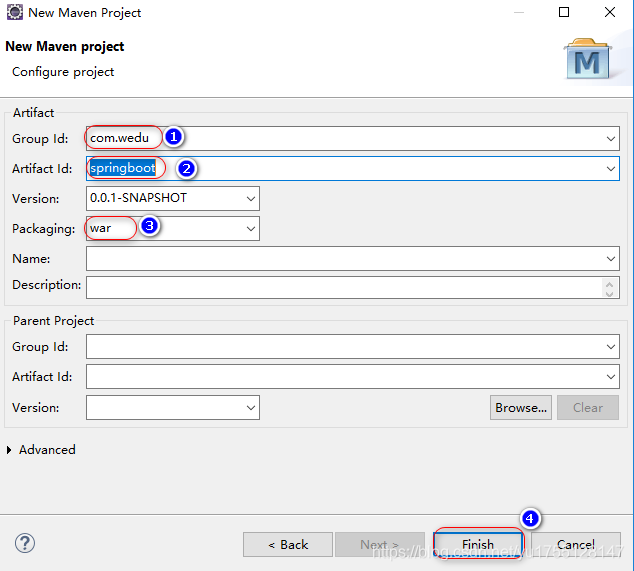Image resolution: width=634 pixels, height=571 pixels.
Task: Open the Artifact Version dropdown arrow
Action: point(251,199)
